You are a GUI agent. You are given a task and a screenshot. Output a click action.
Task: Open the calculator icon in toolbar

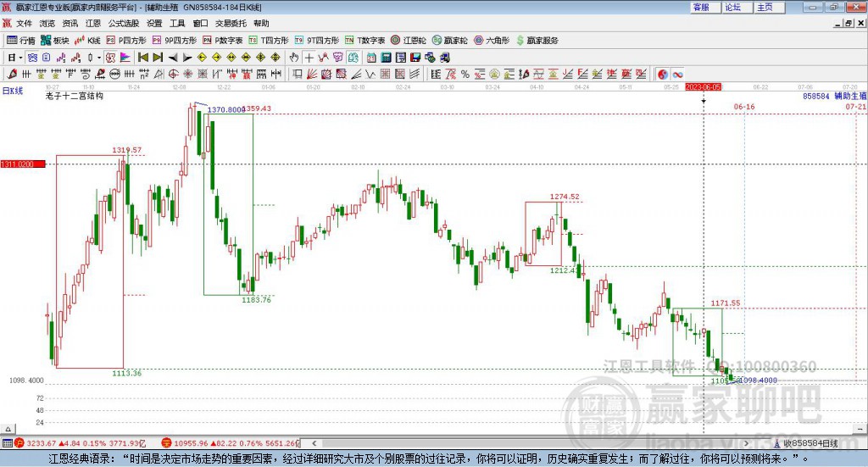(x=386, y=58)
